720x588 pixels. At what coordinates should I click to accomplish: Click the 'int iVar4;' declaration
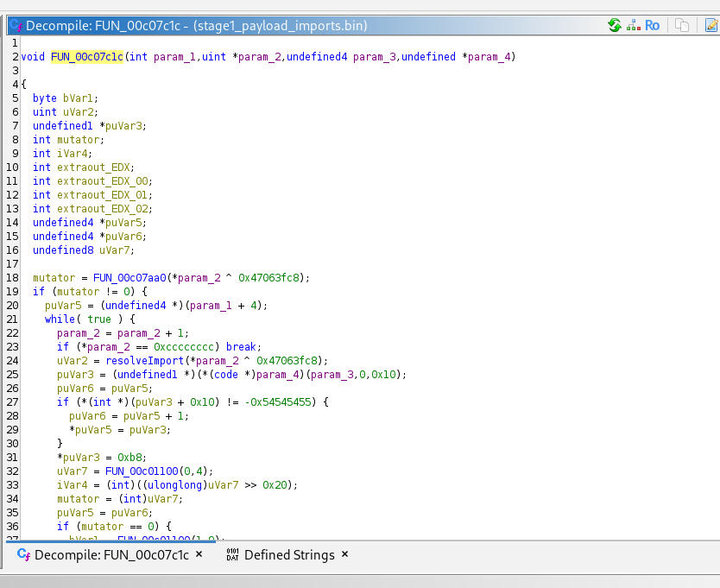[x=62, y=154]
